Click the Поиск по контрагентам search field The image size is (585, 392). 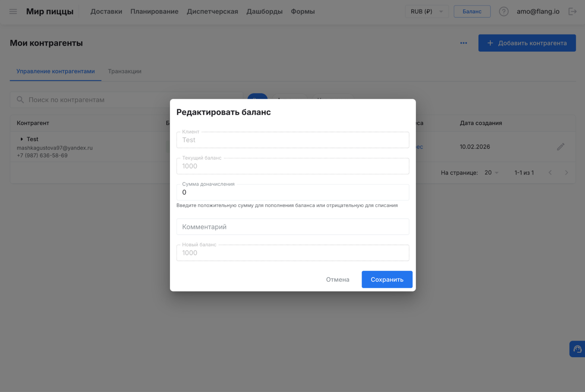[126, 100]
